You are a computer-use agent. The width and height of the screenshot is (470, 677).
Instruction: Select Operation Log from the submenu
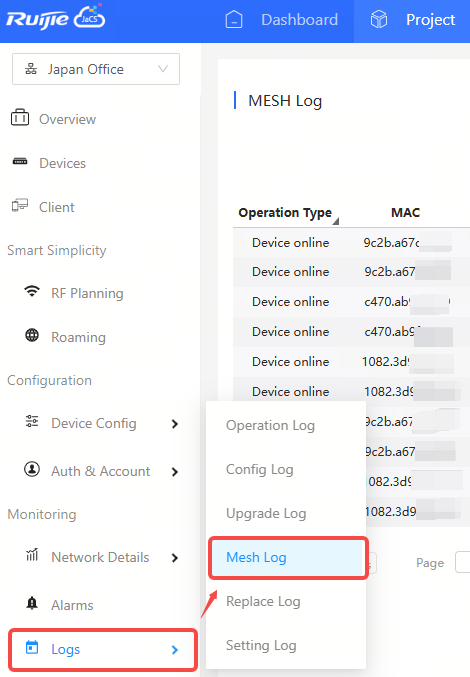271,425
